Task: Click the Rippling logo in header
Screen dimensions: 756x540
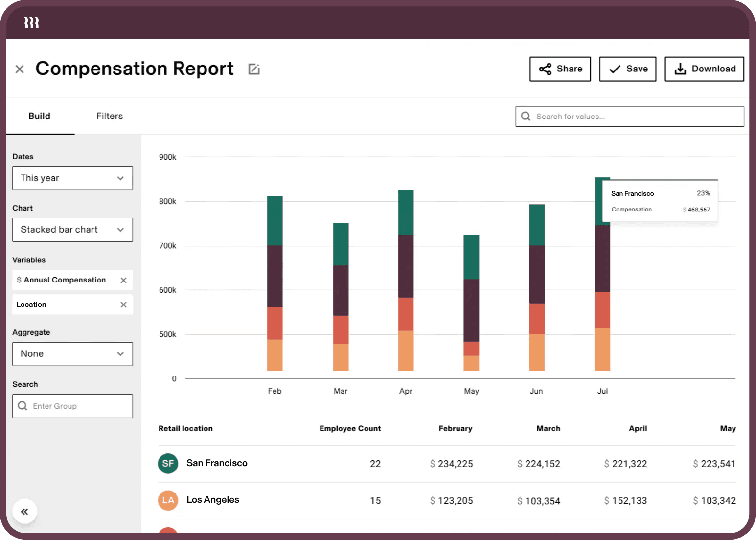Action: click(x=31, y=23)
